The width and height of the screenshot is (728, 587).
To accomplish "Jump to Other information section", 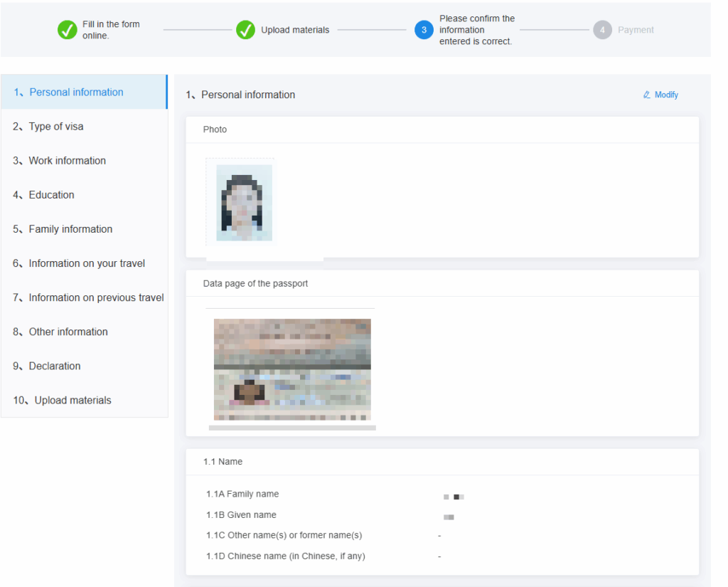I will coord(68,332).
